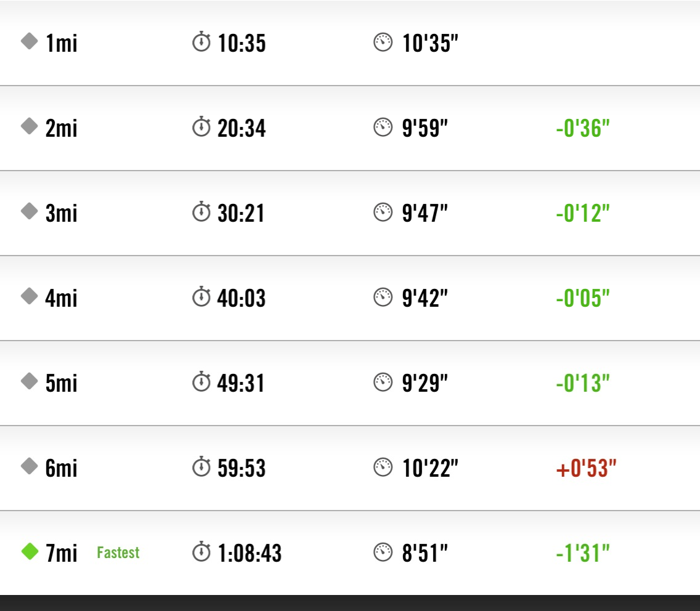Click the 9'29" pace value

point(425,383)
